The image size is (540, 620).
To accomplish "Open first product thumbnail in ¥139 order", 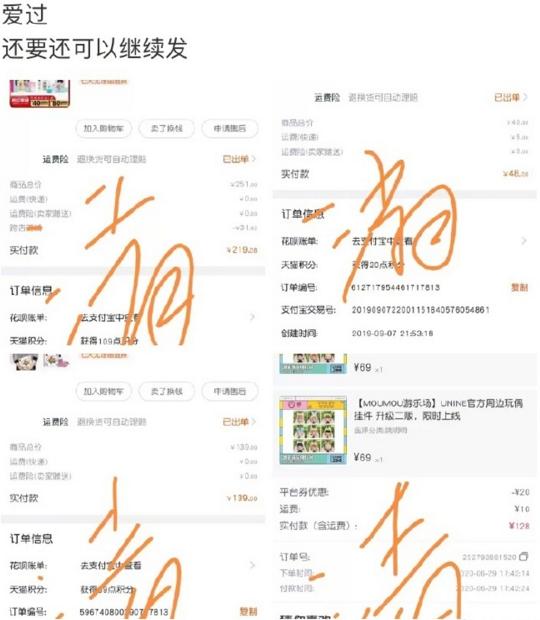I will tap(26, 361).
